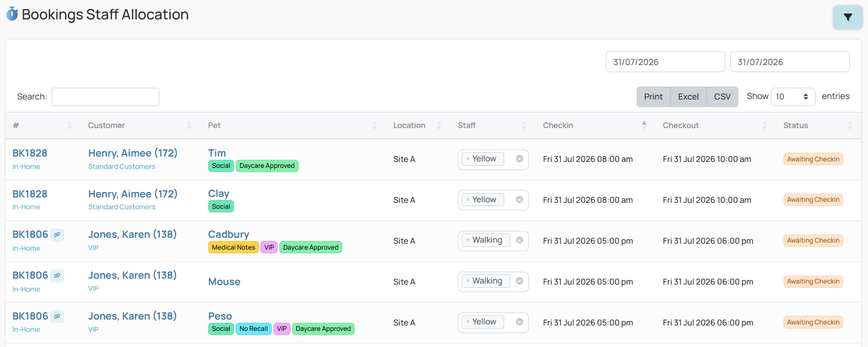The height and width of the screenshot is (347, 868).
Task: Click the Search input field
Action: point(105,97)
